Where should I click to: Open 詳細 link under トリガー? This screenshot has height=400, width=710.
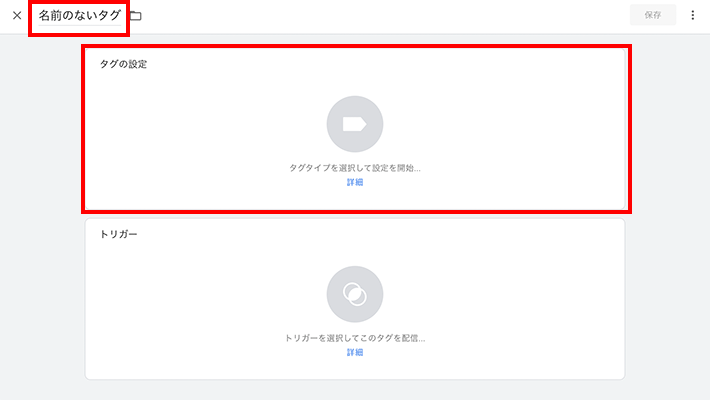click(x=355, y=352)
